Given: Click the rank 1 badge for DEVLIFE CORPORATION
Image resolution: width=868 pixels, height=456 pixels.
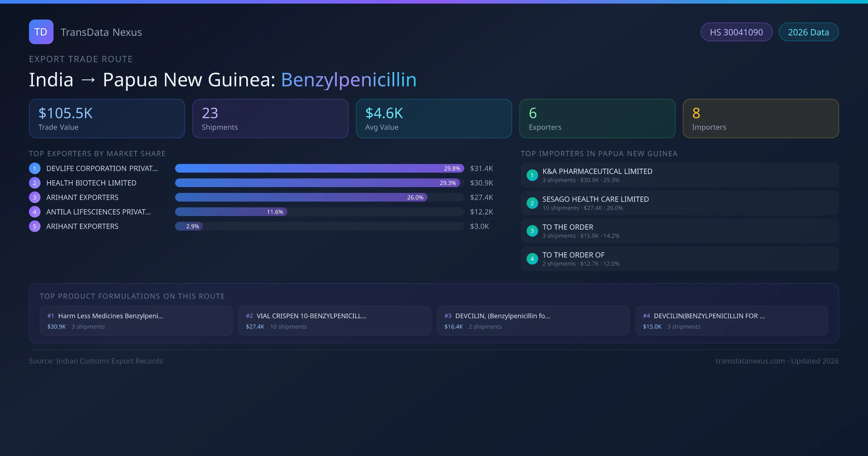Looking at the screenshot, I should (35, 168).
